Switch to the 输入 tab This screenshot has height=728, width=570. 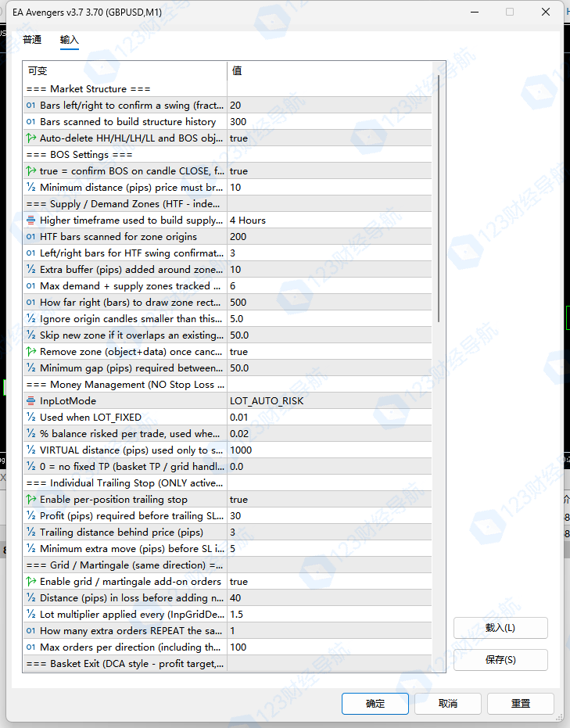69,40
